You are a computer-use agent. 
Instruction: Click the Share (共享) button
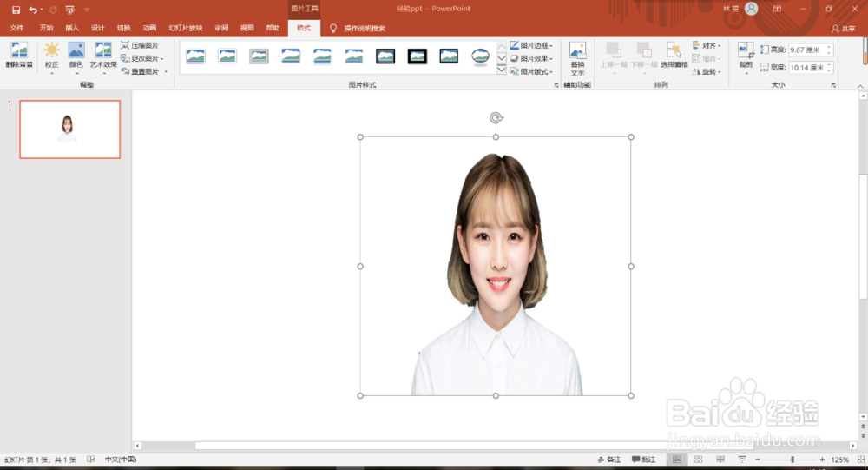tap(843, 29)
